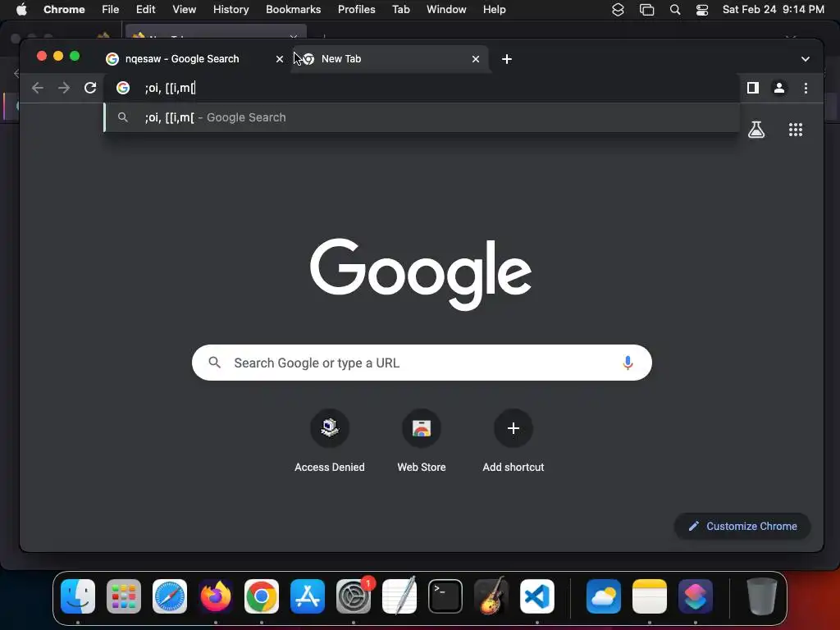This screenshot has width=840, height=630.
Task: Open Chrome's three-dot menu
Action: point(806,88)
